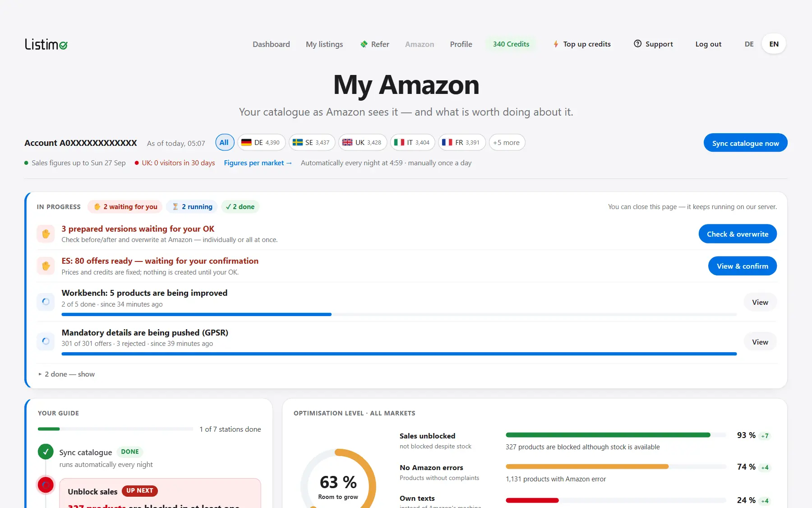Click the French flag icon
The image size is (812, 508).
tap(447, 143)
